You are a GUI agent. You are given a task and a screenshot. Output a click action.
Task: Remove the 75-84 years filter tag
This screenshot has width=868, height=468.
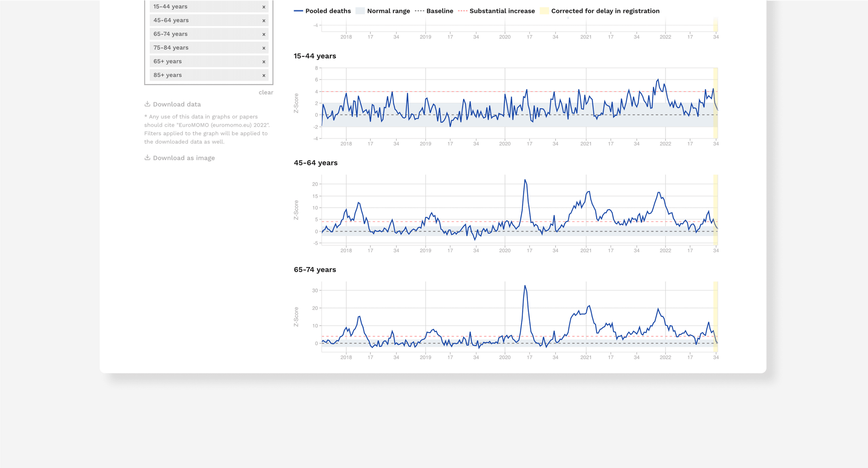[x=264, y=48]
